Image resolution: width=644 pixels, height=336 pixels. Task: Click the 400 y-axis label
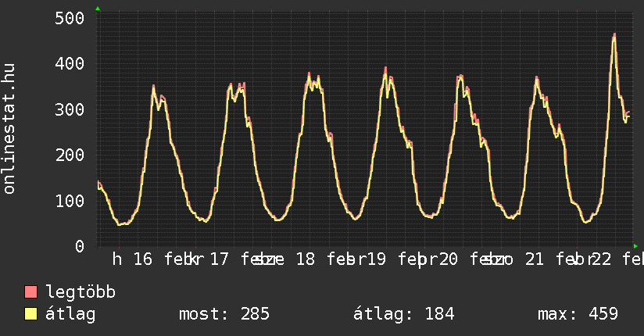pos(69,63)
